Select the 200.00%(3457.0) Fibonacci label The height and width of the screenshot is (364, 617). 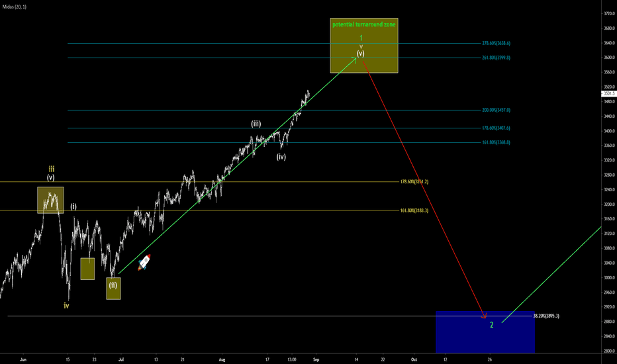(497, 110)
